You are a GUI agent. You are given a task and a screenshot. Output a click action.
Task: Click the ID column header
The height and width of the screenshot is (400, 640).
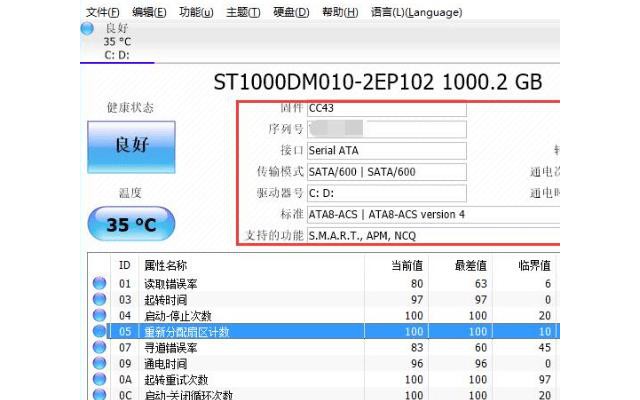(x=124, y=265)
